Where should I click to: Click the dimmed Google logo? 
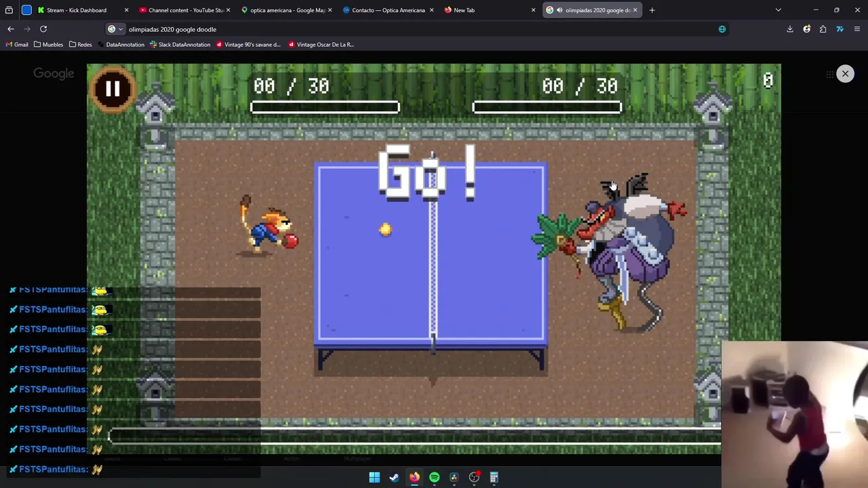click(54, 74)
